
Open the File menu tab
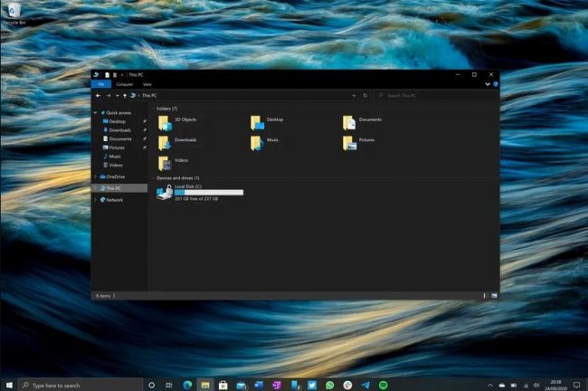pos(101,84)
